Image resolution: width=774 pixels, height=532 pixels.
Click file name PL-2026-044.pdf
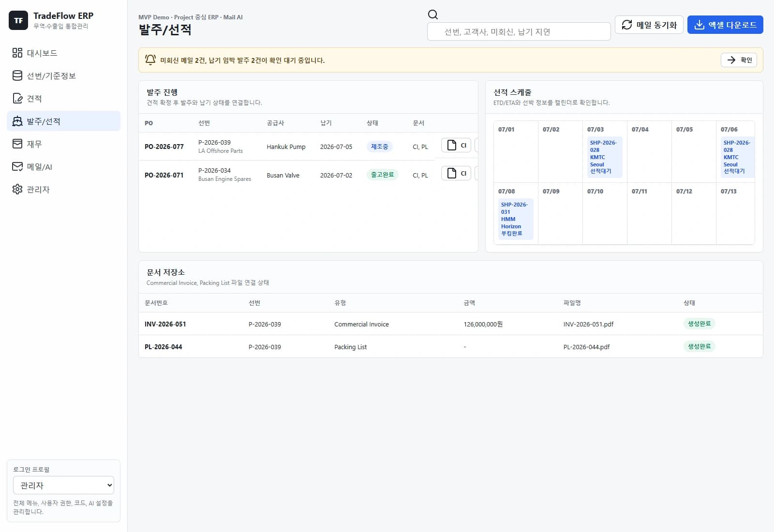(586, 347)
